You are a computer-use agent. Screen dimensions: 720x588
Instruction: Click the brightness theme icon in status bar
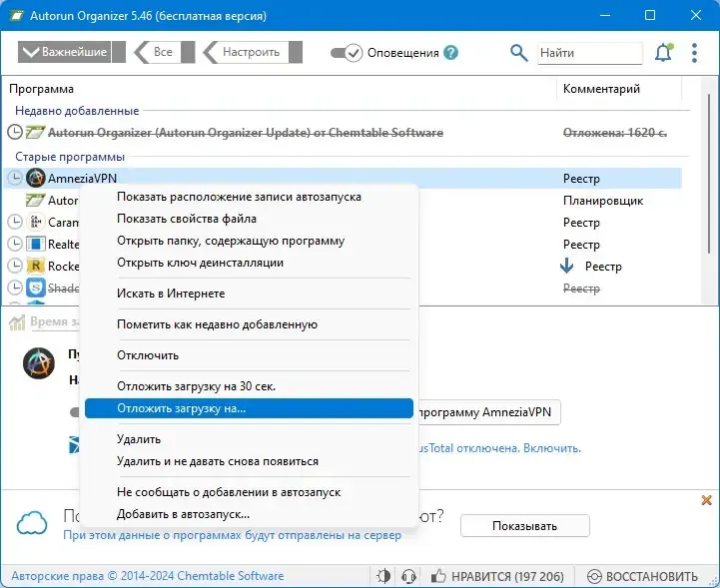pos(383,576)
